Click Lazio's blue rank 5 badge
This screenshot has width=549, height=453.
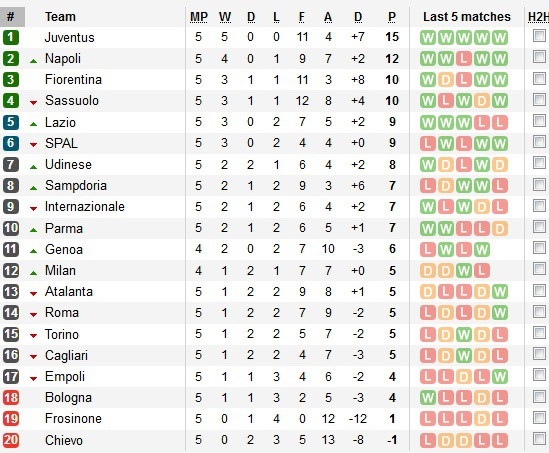click(x=11, y=122)
